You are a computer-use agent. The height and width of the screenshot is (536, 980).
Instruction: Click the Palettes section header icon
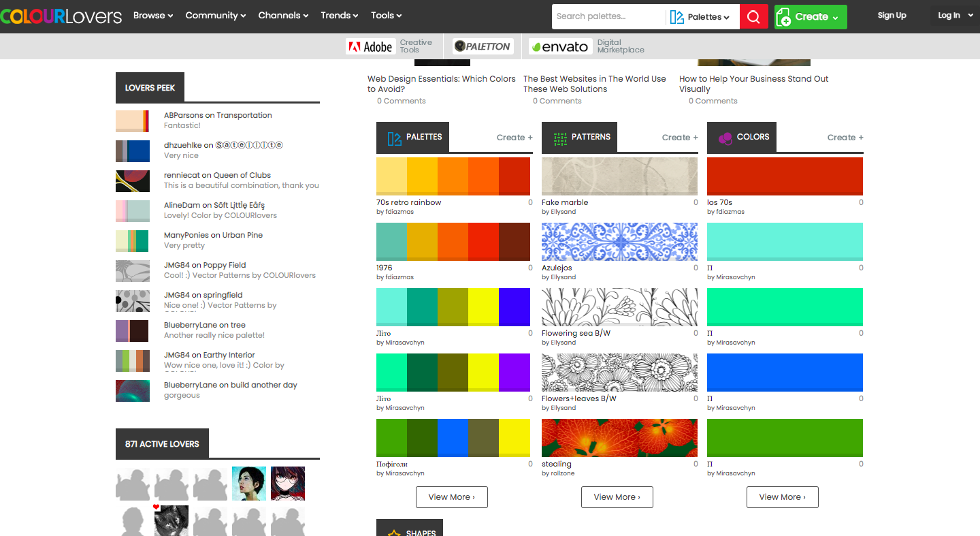tap(394, 139)
